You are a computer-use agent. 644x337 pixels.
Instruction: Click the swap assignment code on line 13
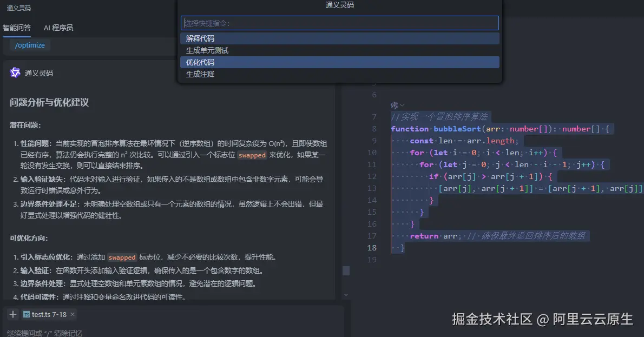pyautogui.click(x=540, y=188)
